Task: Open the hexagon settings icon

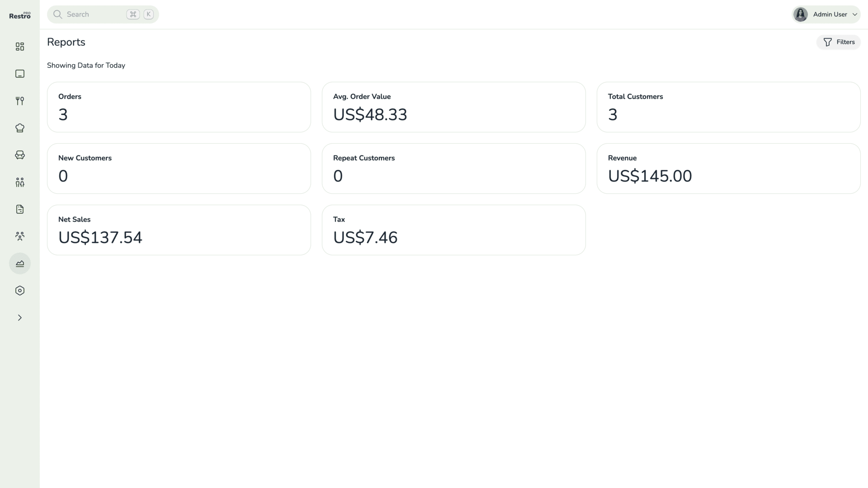Action: coord(20,291)
